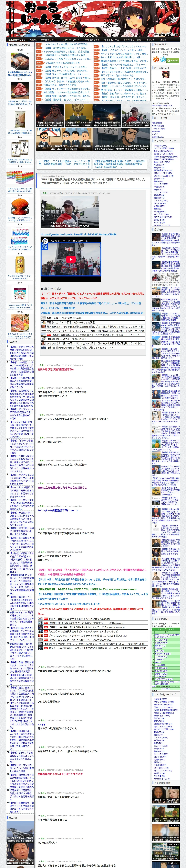Open featured thumbnail 【速報】単独事故後に追越車線

click(50, 116)
